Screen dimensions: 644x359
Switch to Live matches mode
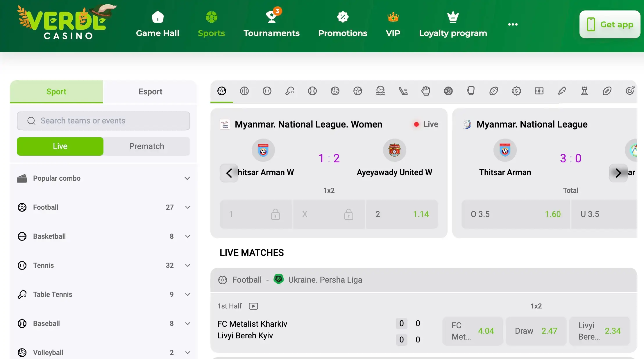pos(60,146)
